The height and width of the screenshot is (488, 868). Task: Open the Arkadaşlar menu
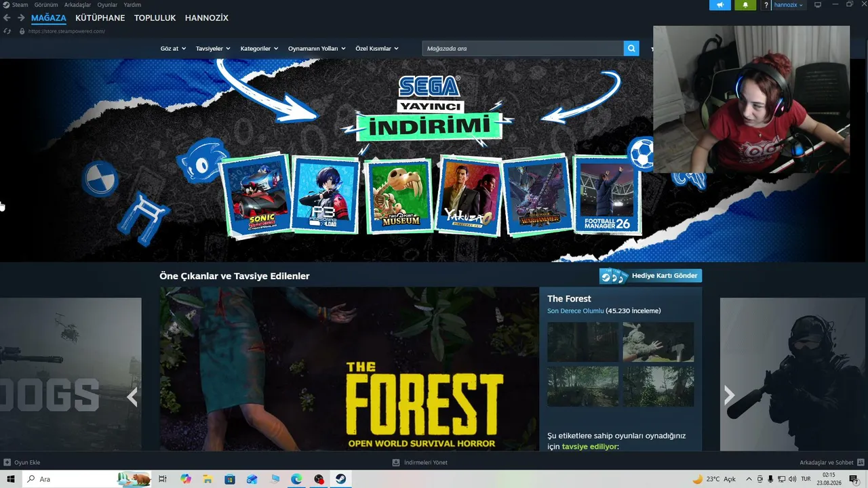77,5
